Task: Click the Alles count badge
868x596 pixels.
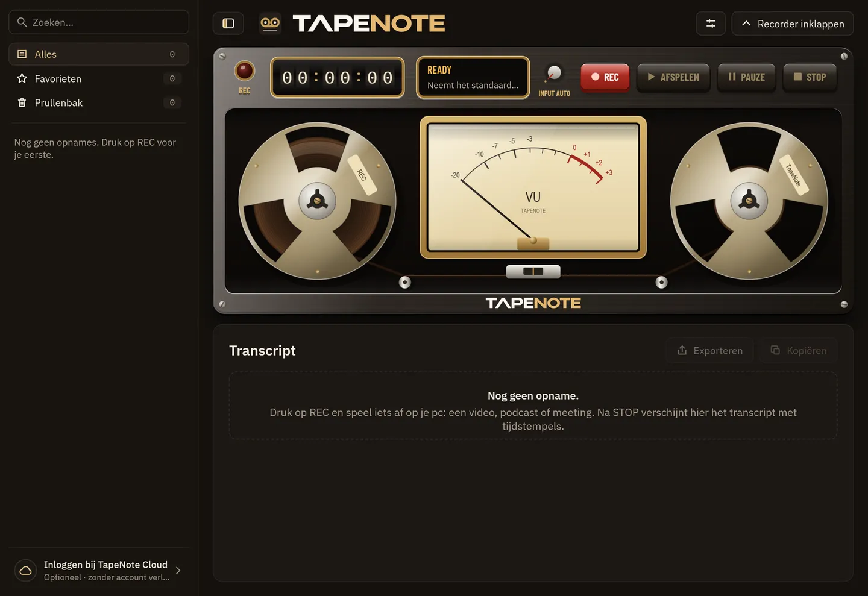Action: pos(172,54)
